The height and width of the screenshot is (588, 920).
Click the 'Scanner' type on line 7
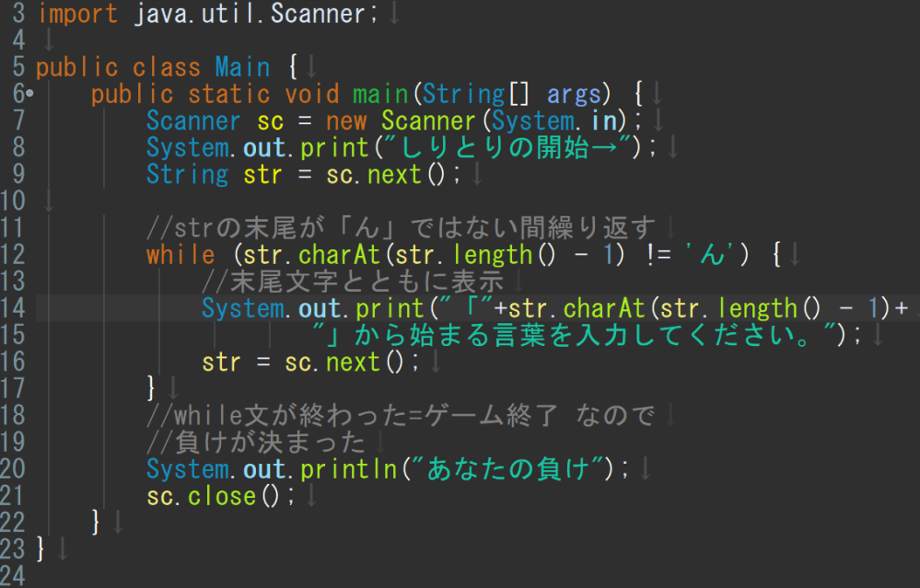pyautogui.click(x=193, y=121)
